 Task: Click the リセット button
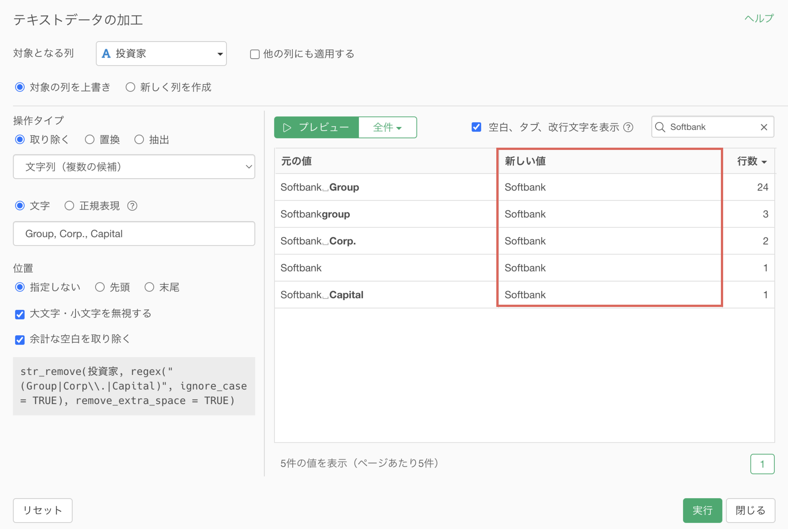click(x=43, y=510)
